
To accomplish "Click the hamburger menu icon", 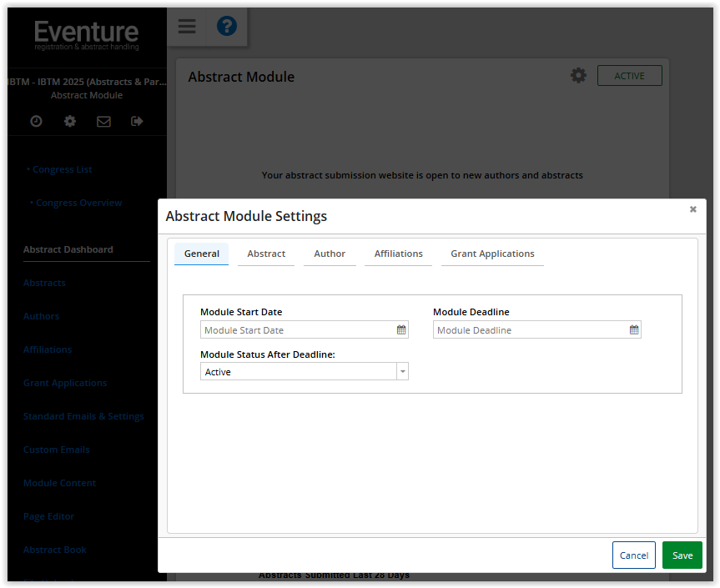I will click(186, 26).
